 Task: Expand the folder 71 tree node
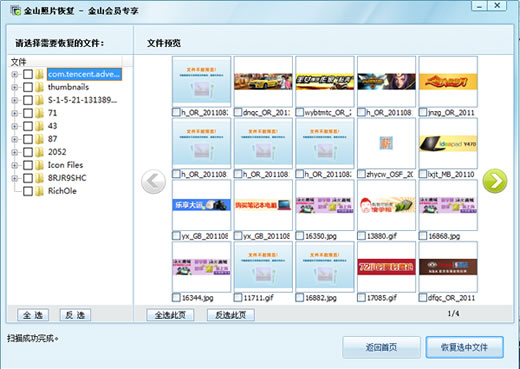click(x=14, y=113)
